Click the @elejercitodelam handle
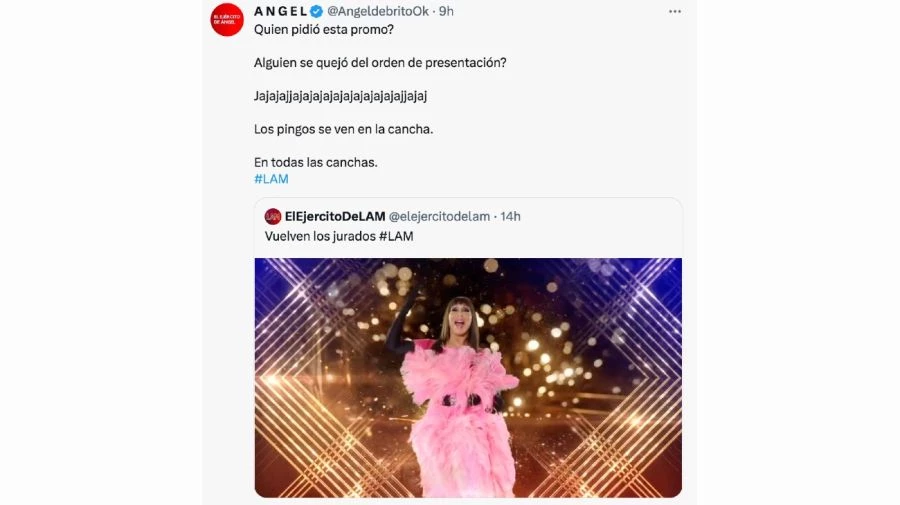 (439, 216)
